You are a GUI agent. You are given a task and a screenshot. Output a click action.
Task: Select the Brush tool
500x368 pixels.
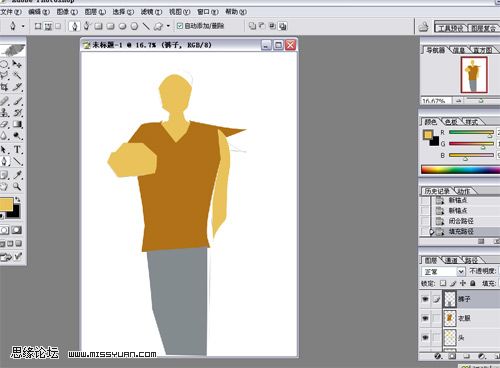click(x=18, y=100)
